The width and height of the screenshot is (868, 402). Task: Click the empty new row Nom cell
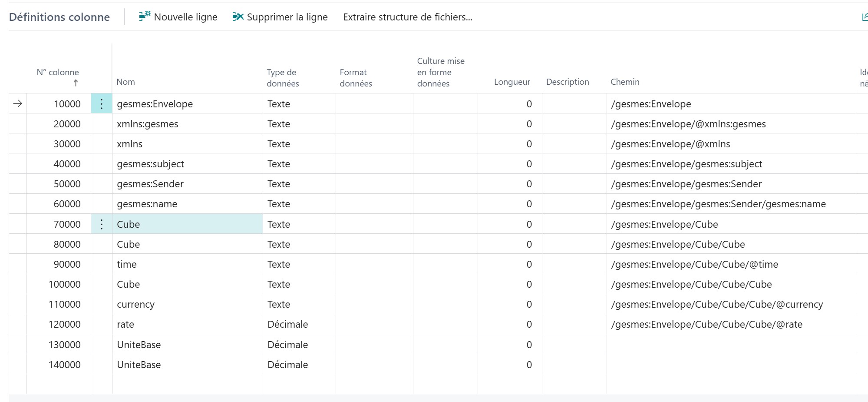[x=187, y=384]
